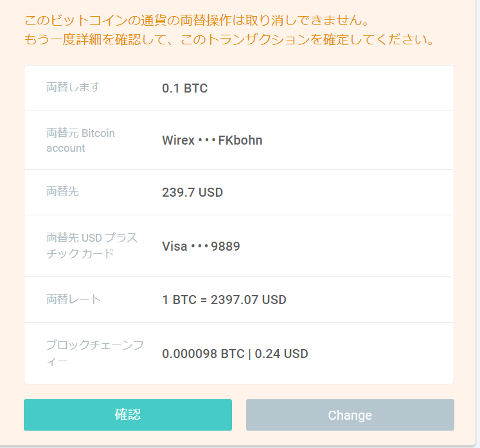
Task: Click the orange cannot-cancel warning text
Action: click(x=197, y=20)
